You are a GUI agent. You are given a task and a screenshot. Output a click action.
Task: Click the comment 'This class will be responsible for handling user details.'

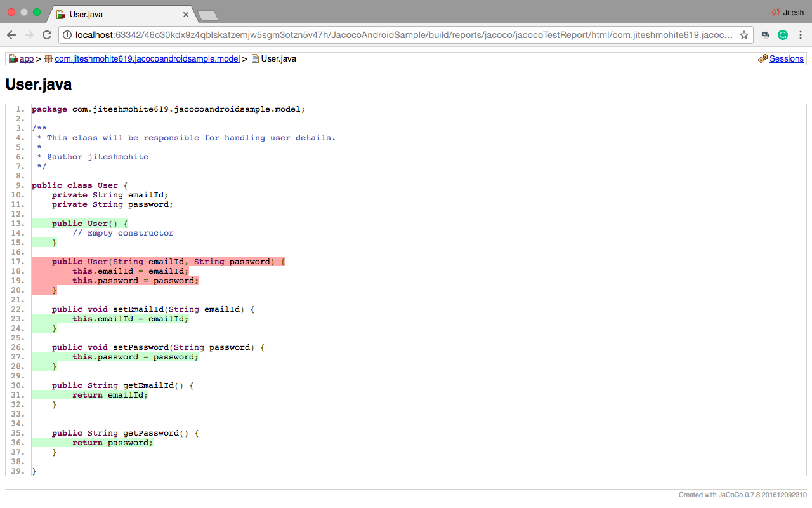point(191,138)
